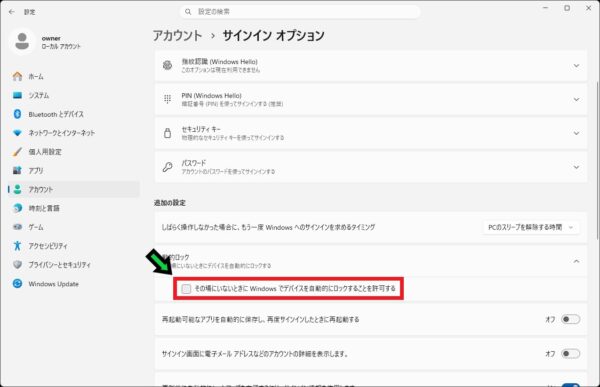Open PIN (Windows Hello) option row
The width and height of the screenshot is (600, 387).
371,99
